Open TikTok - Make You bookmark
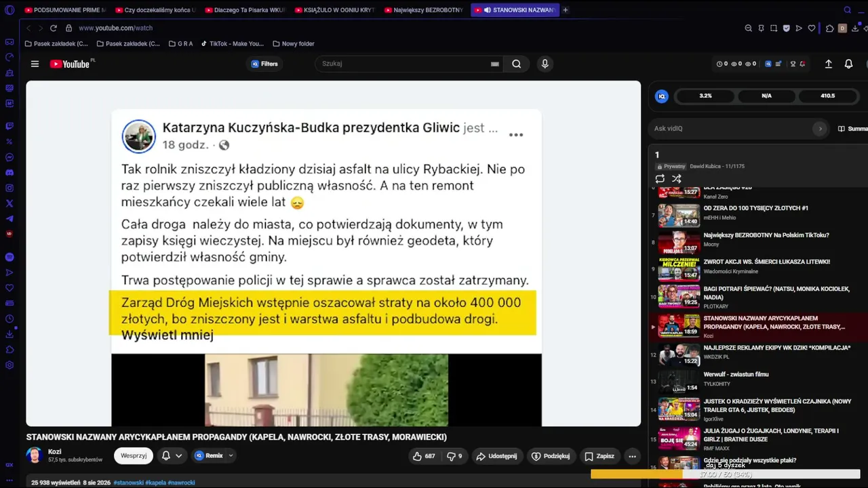Screen dimensions: 868x488 tap(232, 44)
